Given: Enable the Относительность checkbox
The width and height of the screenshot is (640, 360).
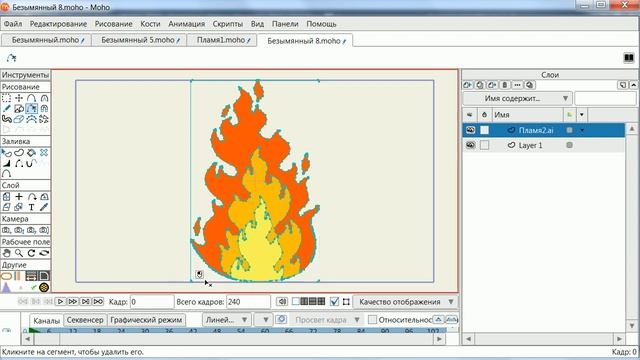Looking at the screenshot, I should 372,320.
